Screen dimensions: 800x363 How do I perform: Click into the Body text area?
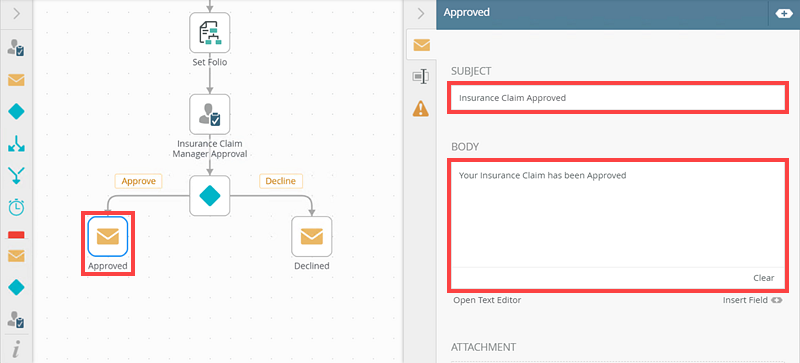tap(617, 214)
